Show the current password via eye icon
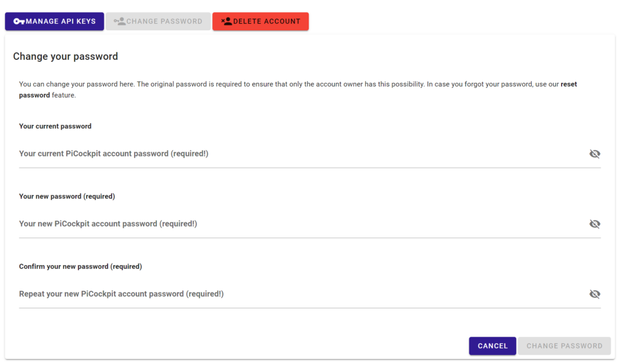The height and width of the screenshot is (364, 621). pos(594,153)
